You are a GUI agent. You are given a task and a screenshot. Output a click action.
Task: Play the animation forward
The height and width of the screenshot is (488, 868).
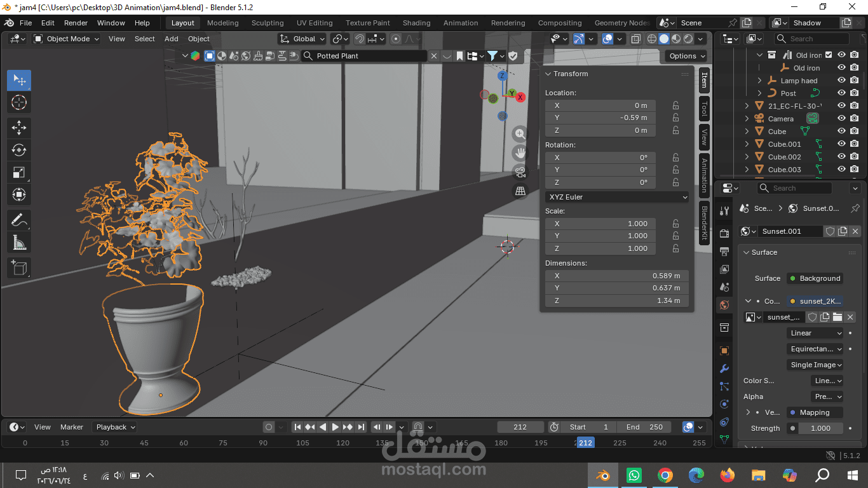coord(336,427)
